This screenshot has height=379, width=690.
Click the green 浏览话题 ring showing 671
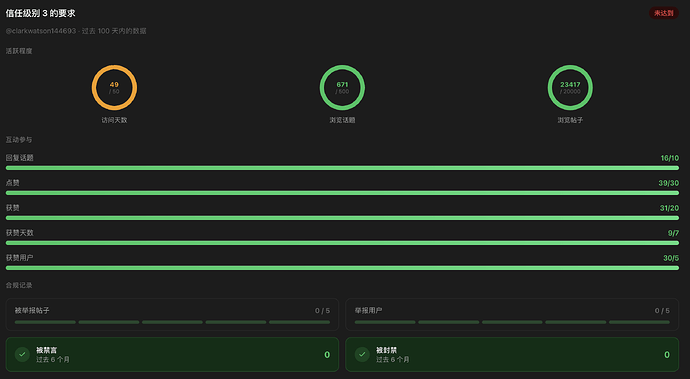click(x=342, y=88)
